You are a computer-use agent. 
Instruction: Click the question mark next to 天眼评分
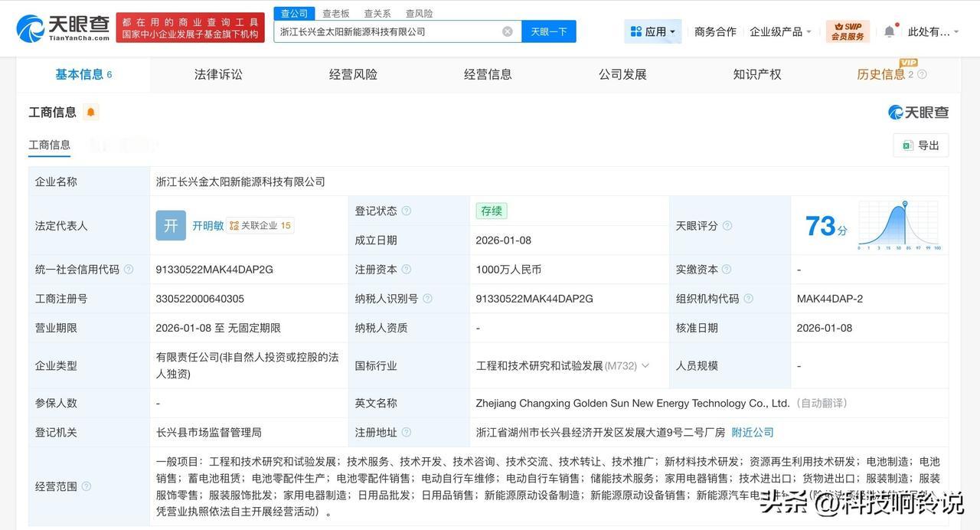[x=727, y=225]
